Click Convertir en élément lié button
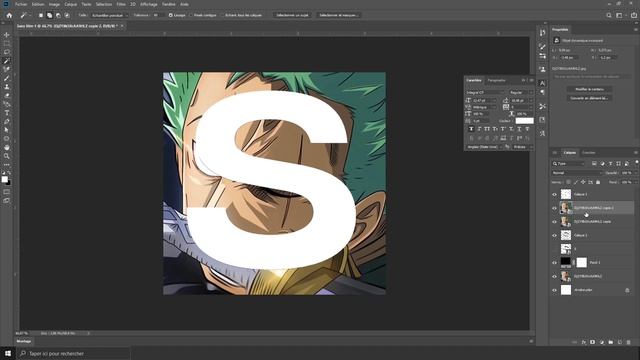 (x=589, y=98)
